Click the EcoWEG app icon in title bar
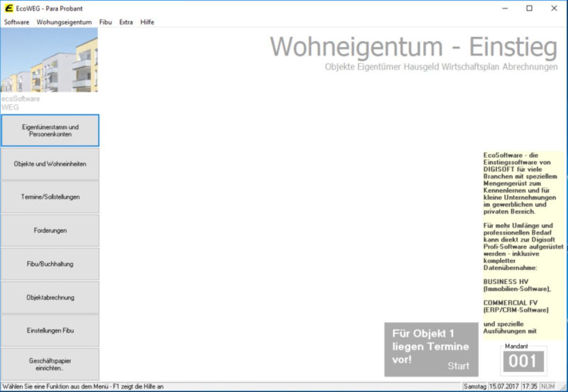Screen dimensions: 568x392 (x=9, y=8)
